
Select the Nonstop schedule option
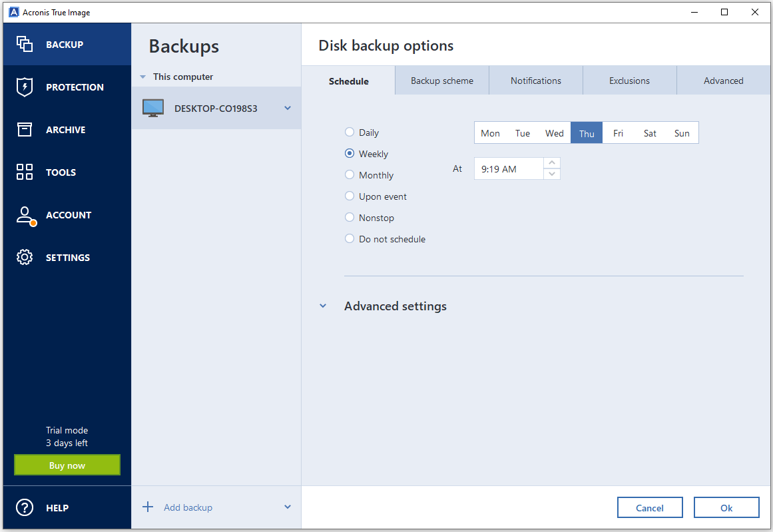coord(350,217)
